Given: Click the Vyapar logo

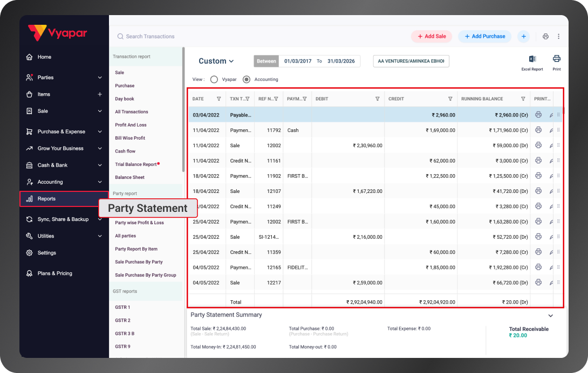Looking at the screenshot, I should point(57,33).
